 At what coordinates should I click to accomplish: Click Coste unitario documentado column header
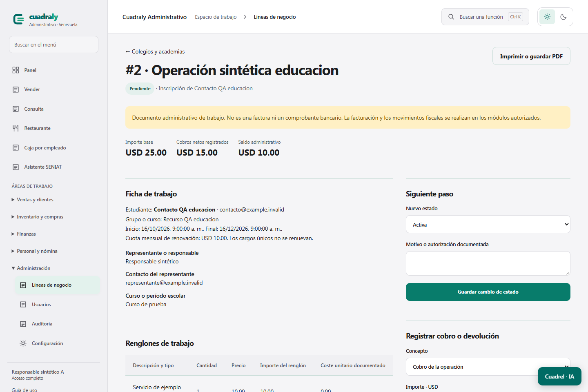click(353, 365)
